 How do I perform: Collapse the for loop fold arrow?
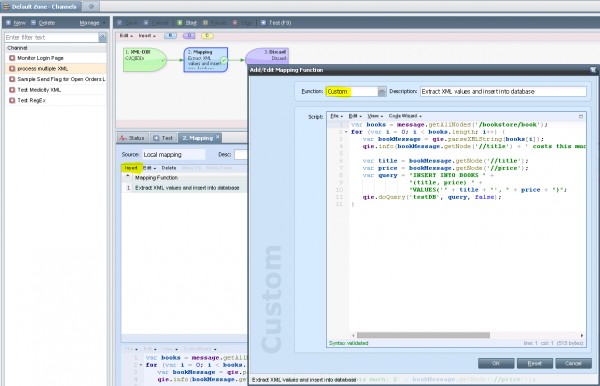[346, 132]
